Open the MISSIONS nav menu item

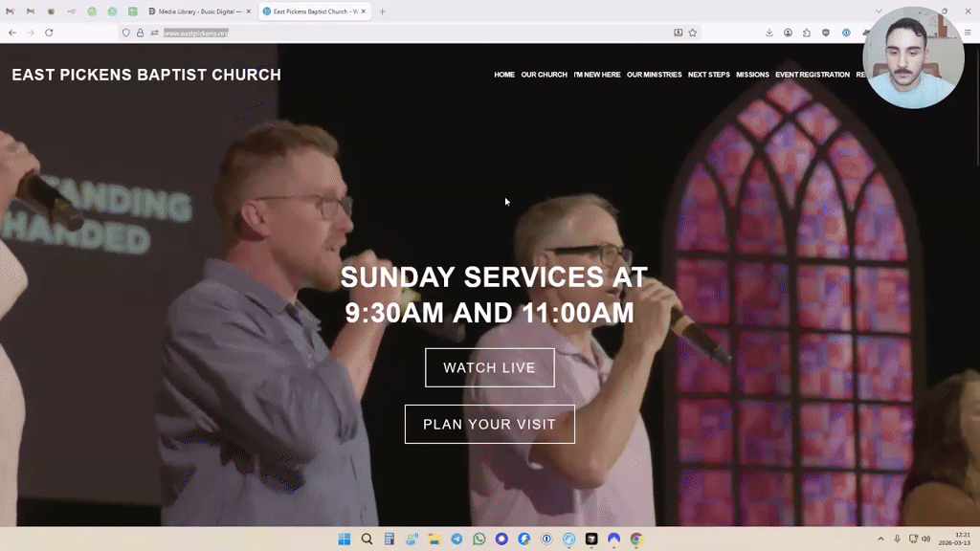pyautogui.click(x=752, y=75)
